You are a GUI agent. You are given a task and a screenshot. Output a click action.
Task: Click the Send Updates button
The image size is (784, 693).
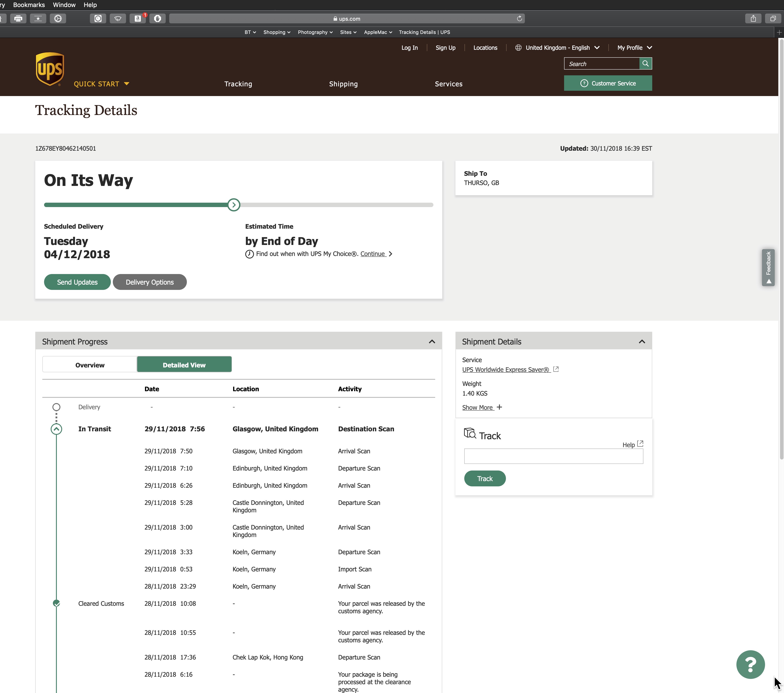pos(77,282)
